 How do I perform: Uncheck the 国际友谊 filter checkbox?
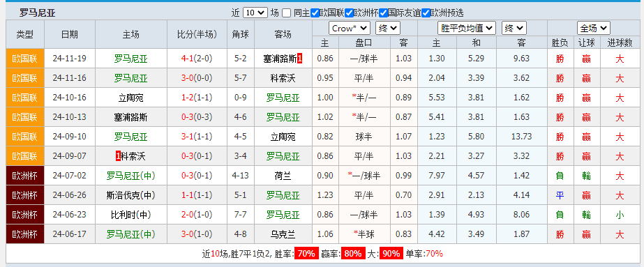[x=383, y=13]
